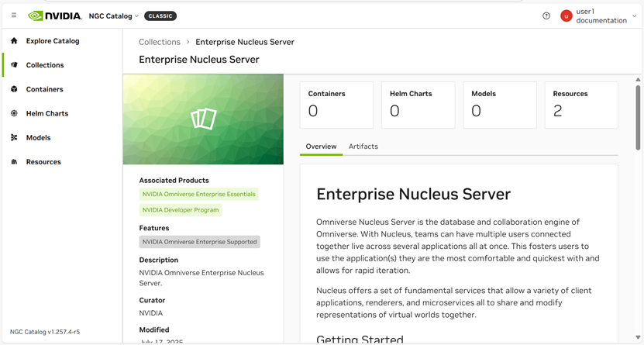Expand the user1 account dropdown arrow
The image size is (644, 345).
click(635, 16)
